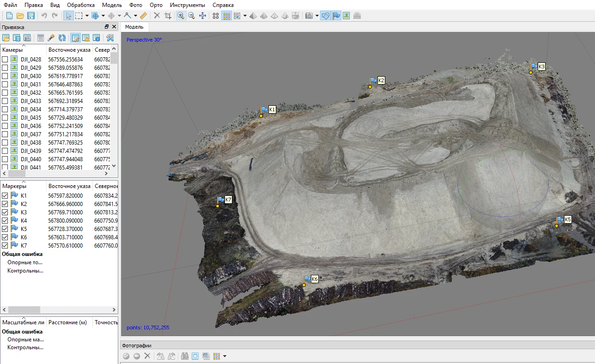Toggle show markers flag icon in toolbar
Image resolution: width=595 pixels, height=364 pixels.
pyautogui.click(x=336, y=16)
